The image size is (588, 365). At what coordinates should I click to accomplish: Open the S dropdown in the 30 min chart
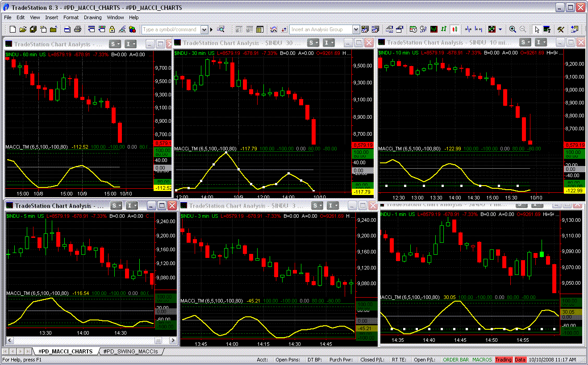point(314,42)
